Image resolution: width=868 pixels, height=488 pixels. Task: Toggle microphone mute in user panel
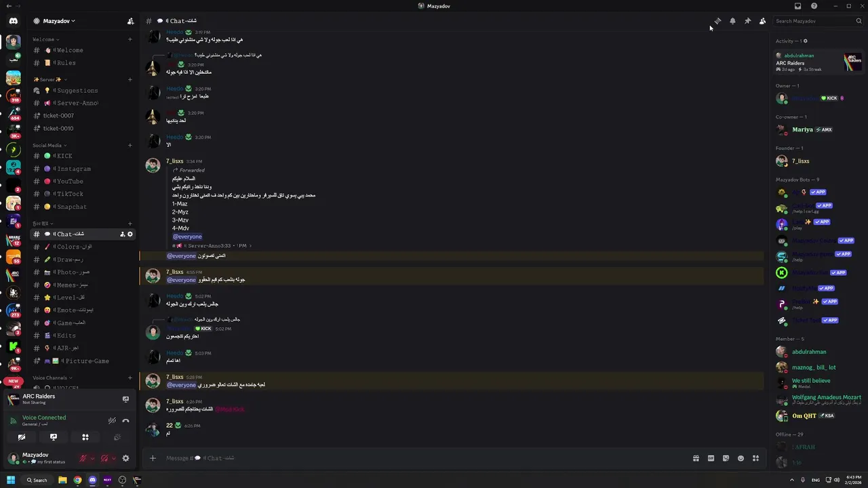83,458
